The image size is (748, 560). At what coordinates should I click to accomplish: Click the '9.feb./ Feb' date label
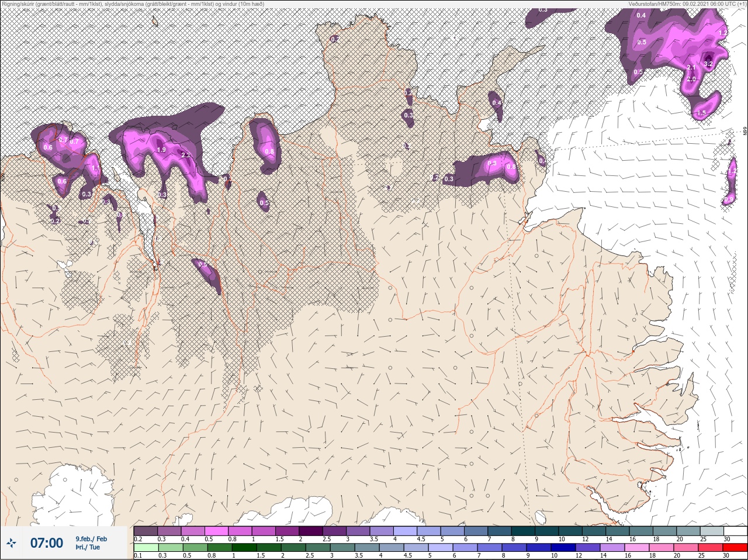tap(91, 539)
